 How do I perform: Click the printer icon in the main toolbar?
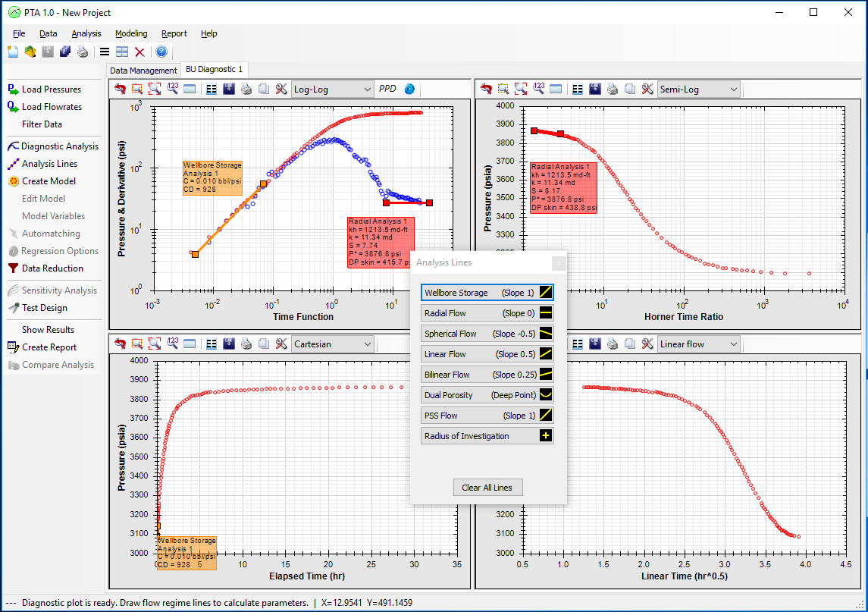tap(82, 52)
